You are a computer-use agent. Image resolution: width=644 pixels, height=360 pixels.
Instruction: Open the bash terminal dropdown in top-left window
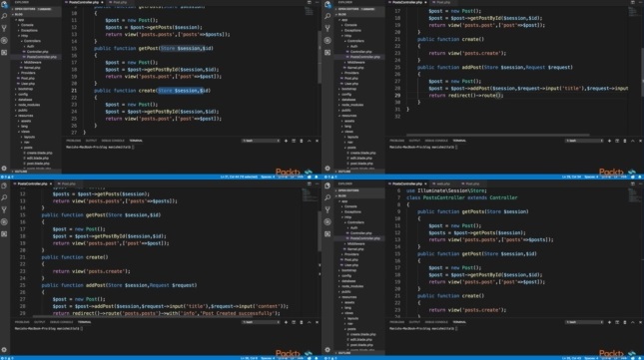261,141
